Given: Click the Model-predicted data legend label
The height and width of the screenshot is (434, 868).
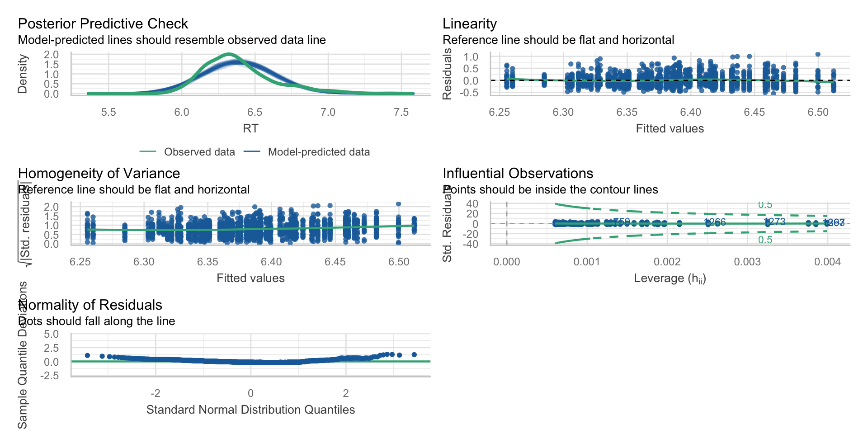Looking at the screenshot, I should pos(319,152).
